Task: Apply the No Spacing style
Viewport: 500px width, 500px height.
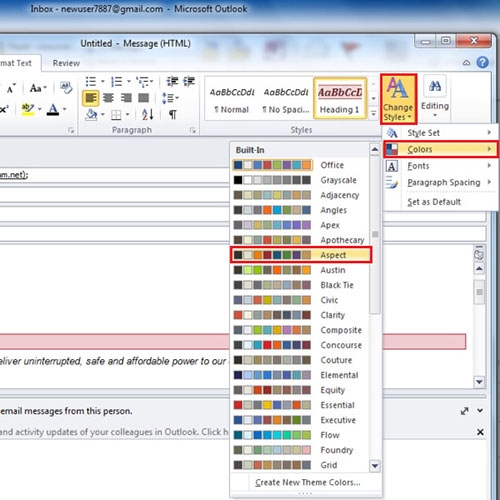Action: 286,99
